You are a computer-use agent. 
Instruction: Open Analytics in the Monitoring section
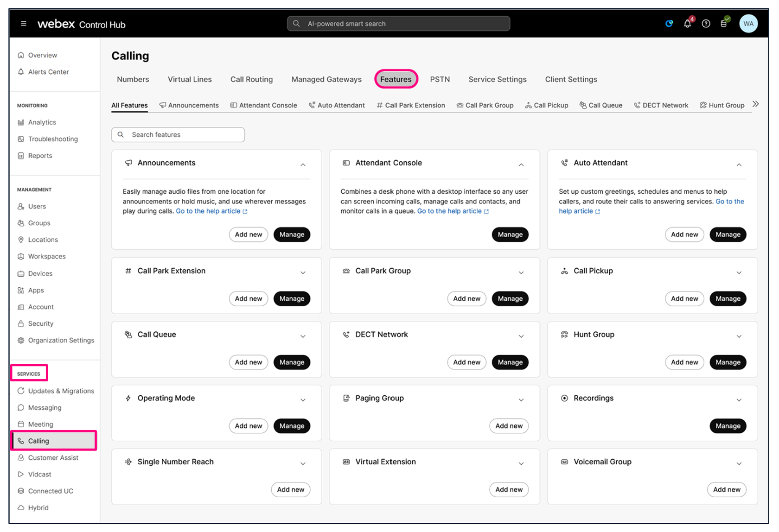tap(42, 122)
